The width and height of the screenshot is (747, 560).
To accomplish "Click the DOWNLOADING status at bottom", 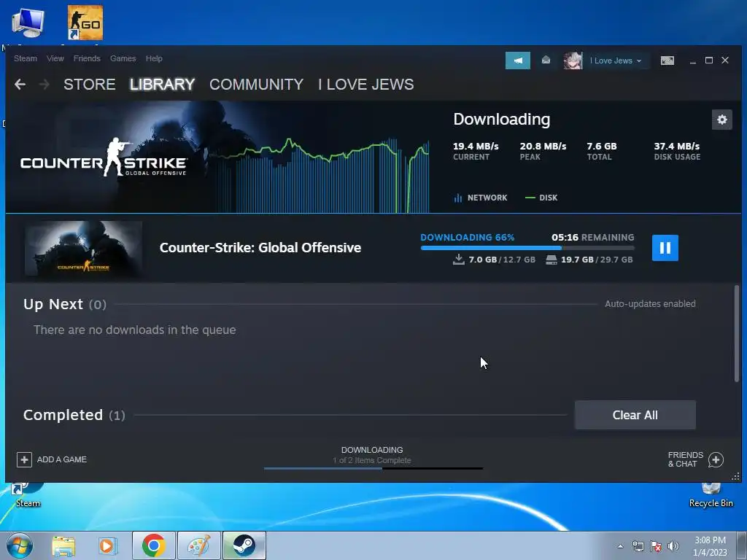I will (372, 450).
